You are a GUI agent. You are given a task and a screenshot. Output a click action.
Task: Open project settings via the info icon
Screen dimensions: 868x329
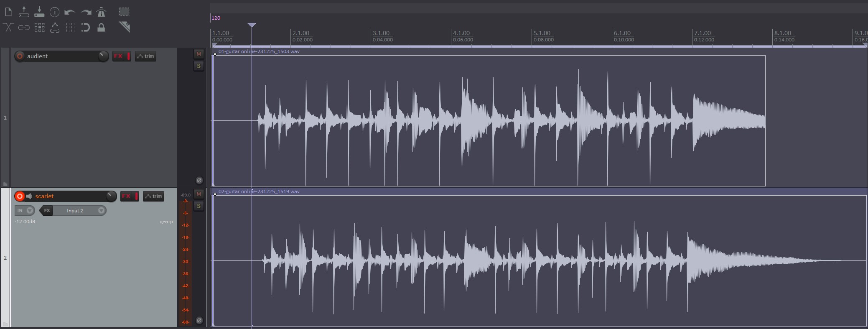(54, 12)
